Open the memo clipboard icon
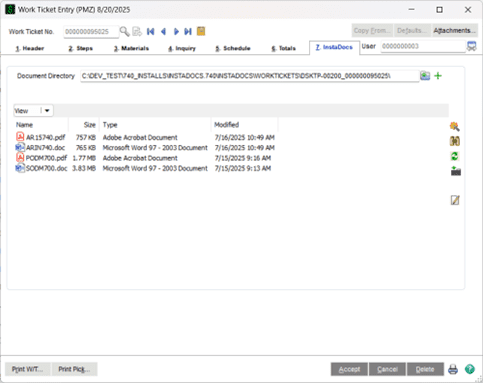This screenshot has height=383, width=483. pyautogui.click(x=201, y=31)
